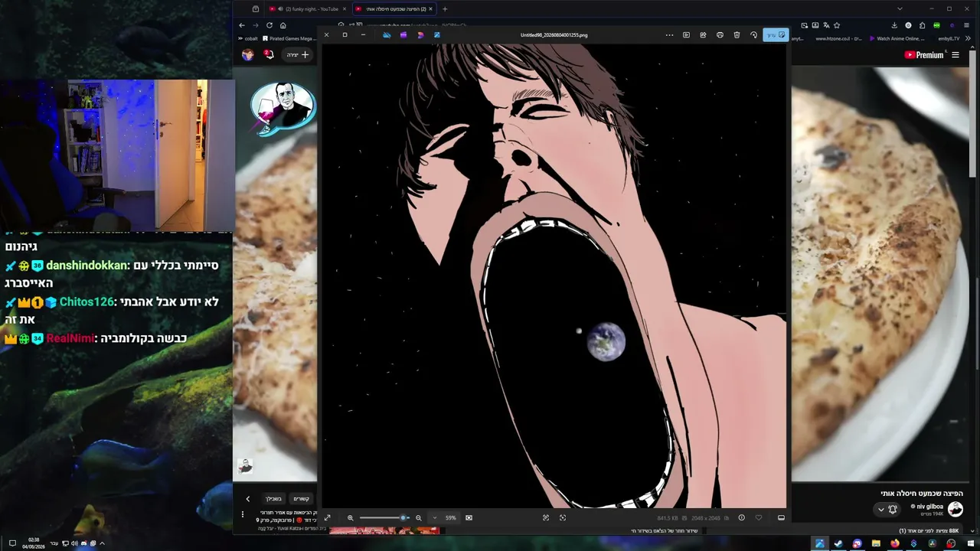The height and width of the screenshot is (551, 980).
Task: Click the fit-to-window icon beside zoom percentage
Action: point(469,518)
